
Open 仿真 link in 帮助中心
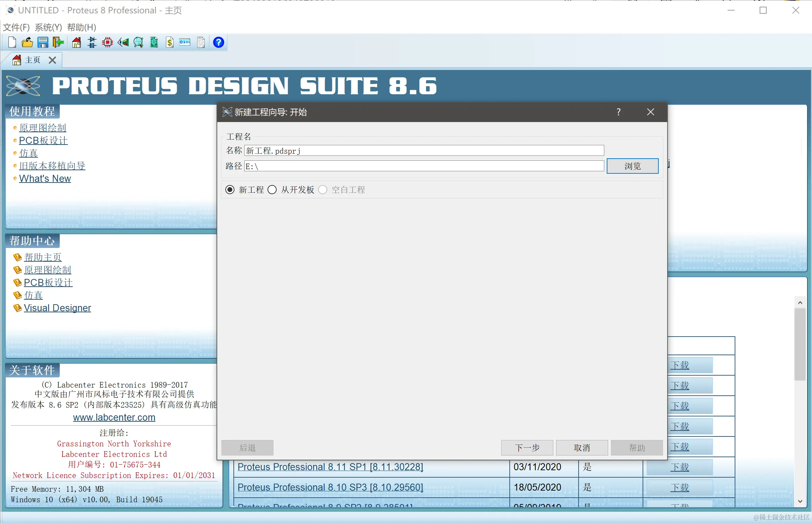[33, 295]
